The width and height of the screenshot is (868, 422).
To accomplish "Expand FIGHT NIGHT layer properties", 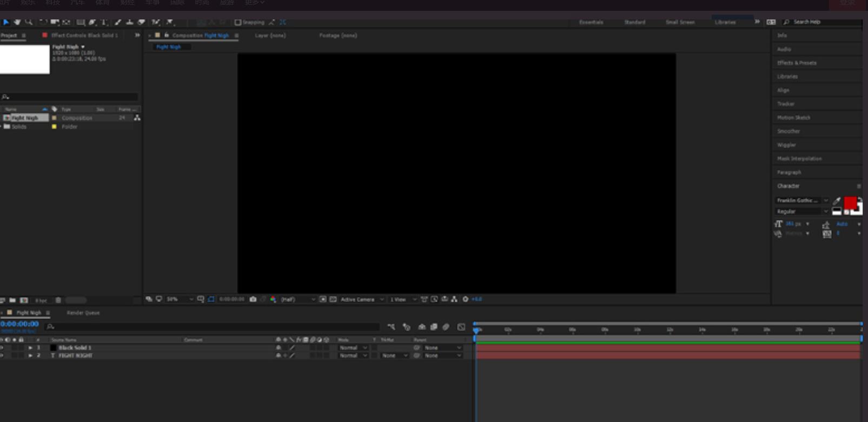I will (30, 356).
